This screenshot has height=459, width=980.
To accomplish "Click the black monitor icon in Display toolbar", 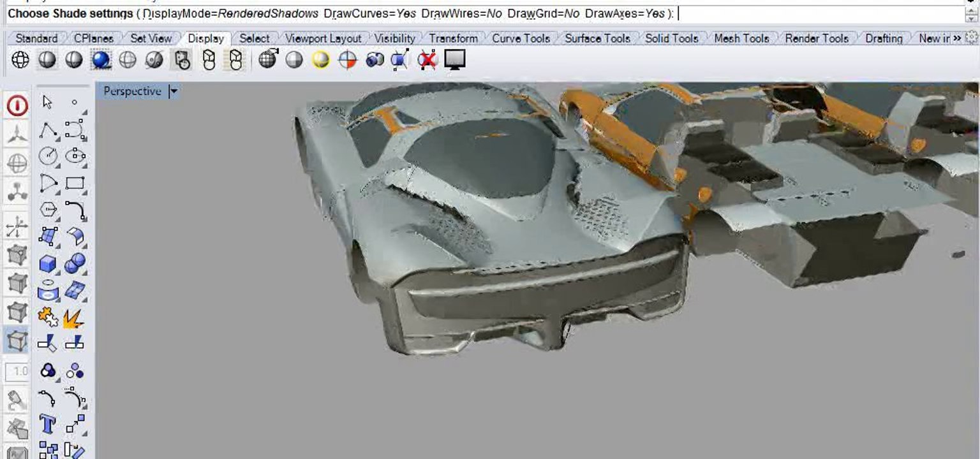I will [454, 60].
